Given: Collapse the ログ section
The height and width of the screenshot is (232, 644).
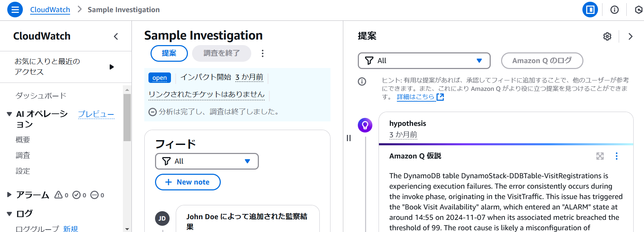Looking at the screenshot, I should pos(9,214).
